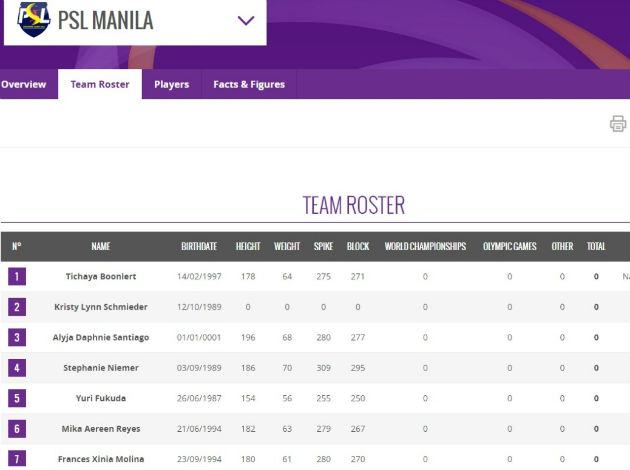Click the Birthdate column header
Viewport: 630px width, 470px height.
199,247
